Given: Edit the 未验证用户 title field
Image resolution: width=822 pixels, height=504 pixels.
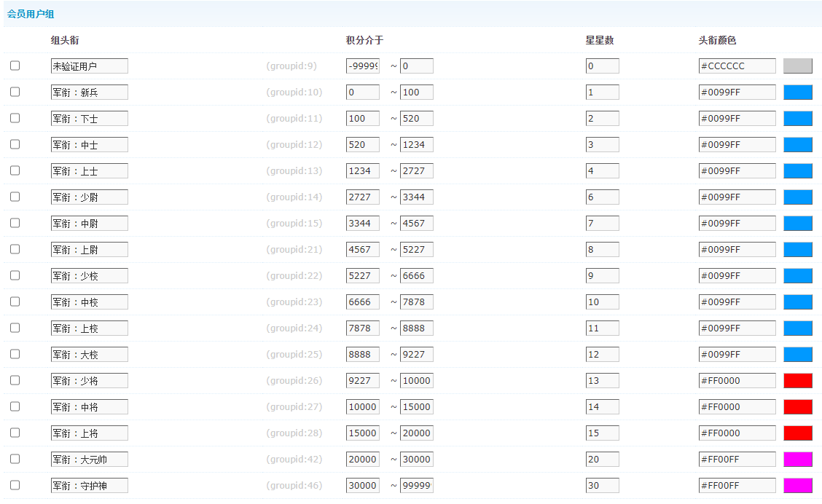Looking at the screenshot, I should (x=89, y=66).
